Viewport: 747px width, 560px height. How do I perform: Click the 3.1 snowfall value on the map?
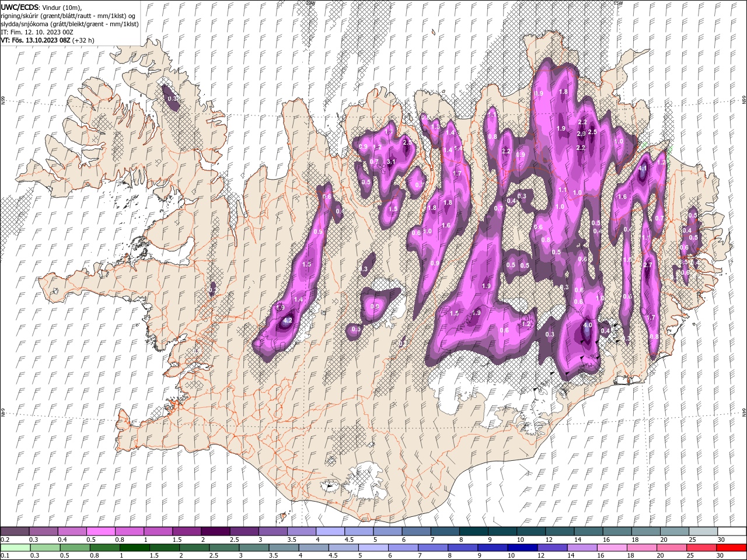click(391, 162)
